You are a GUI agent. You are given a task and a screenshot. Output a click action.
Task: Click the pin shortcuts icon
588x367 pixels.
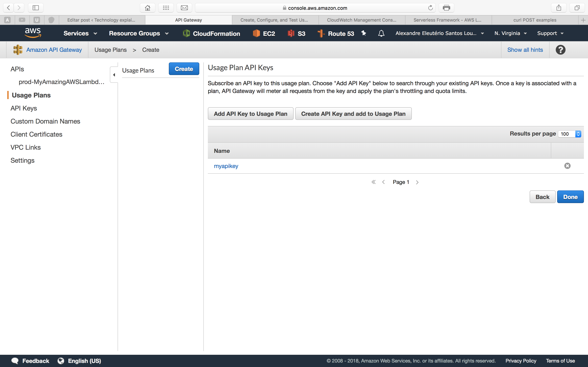pos(363,33)
